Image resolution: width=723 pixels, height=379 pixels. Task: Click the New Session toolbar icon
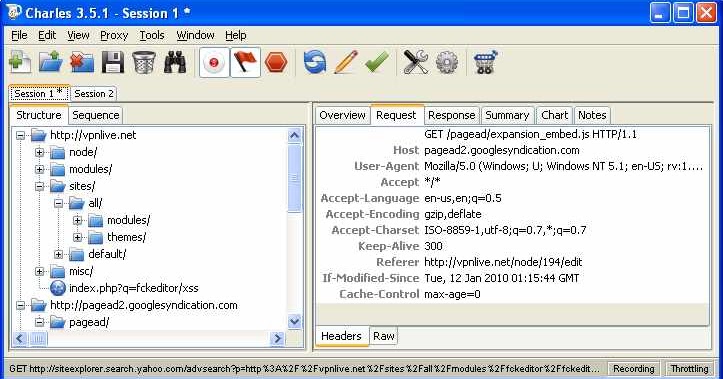point(20,62)
